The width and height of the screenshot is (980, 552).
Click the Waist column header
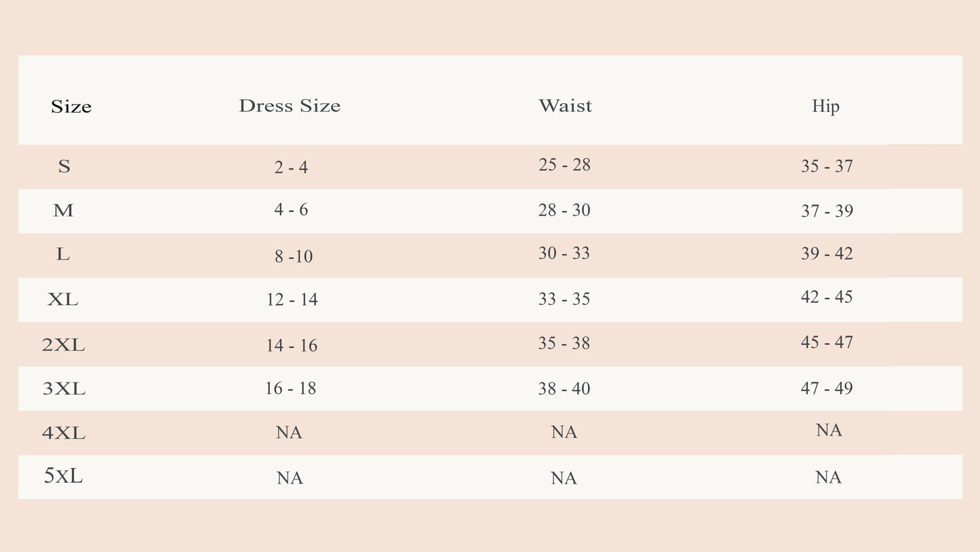pos(565,106)
